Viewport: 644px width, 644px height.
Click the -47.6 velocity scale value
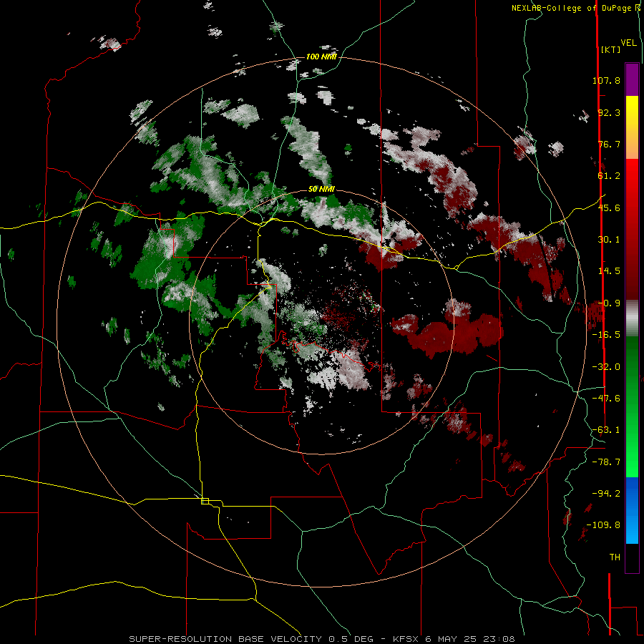tap(606, 399)
